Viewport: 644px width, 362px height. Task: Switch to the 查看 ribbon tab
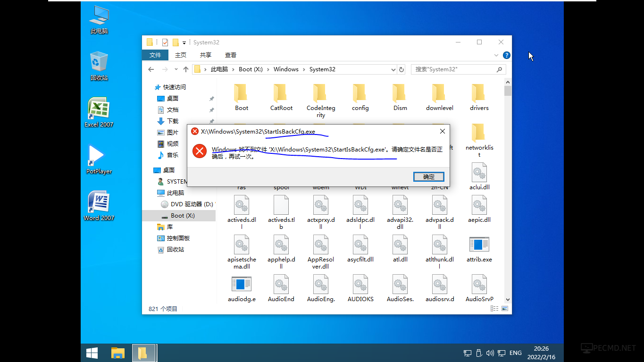[231, 55]
